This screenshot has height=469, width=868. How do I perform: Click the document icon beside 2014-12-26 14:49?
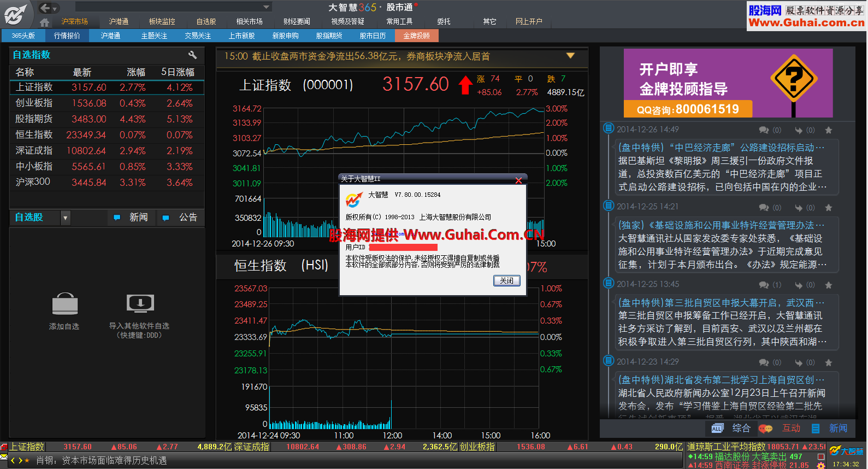point(609,128)
